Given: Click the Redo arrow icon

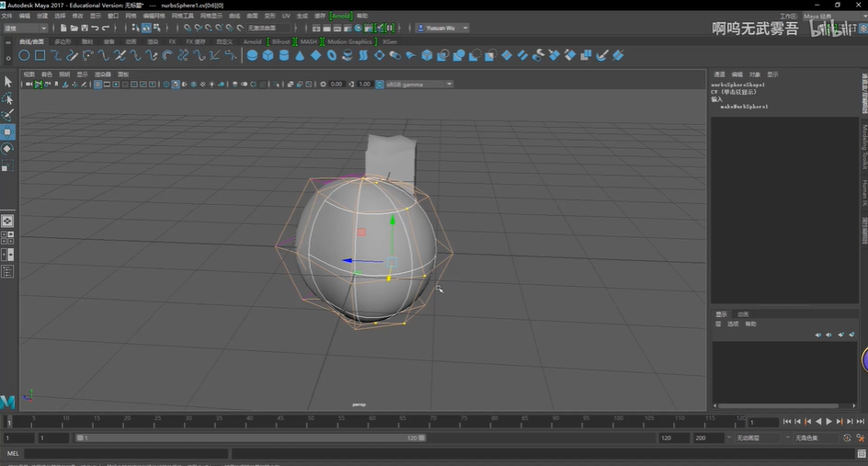Looking at the screenshot, I should 106,28.
